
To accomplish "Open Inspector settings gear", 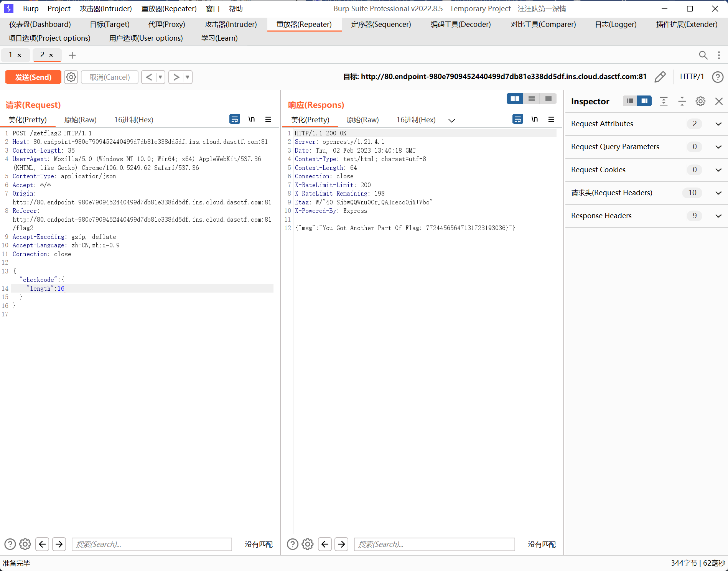I will (700, 101).
